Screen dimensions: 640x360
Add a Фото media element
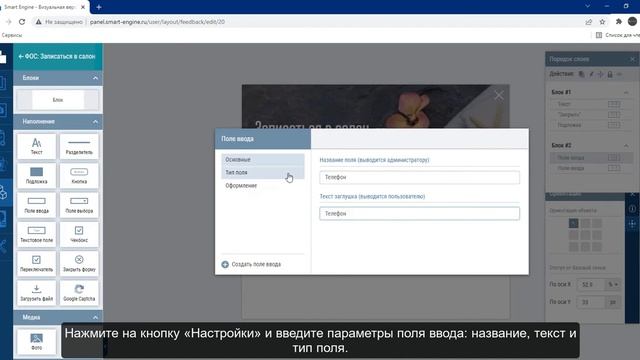point(36,341)
